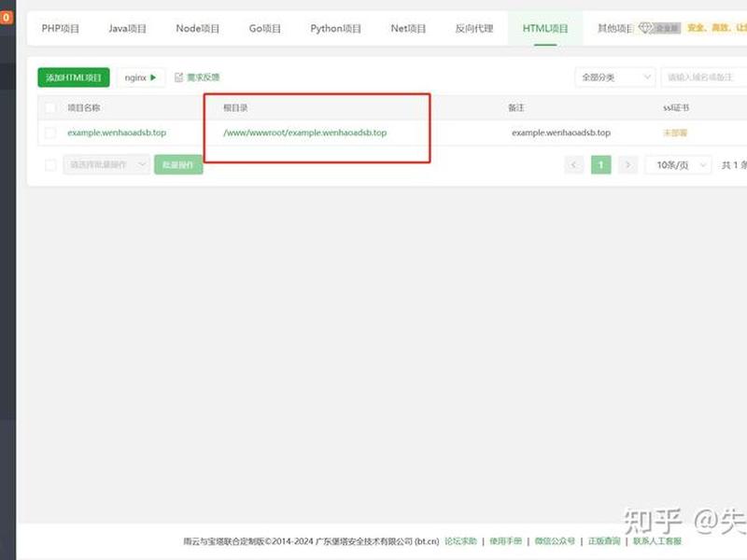Expand the 请选择批量操作 dropdown

106,165
